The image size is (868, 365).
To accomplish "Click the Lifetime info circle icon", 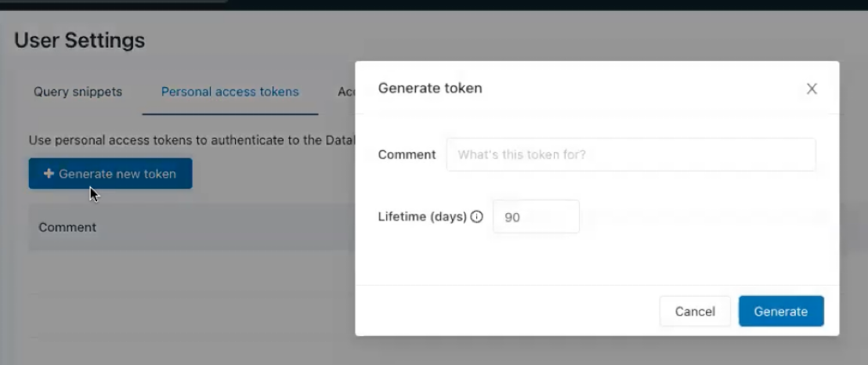I will pyautogui.click(x=476, y=217).
